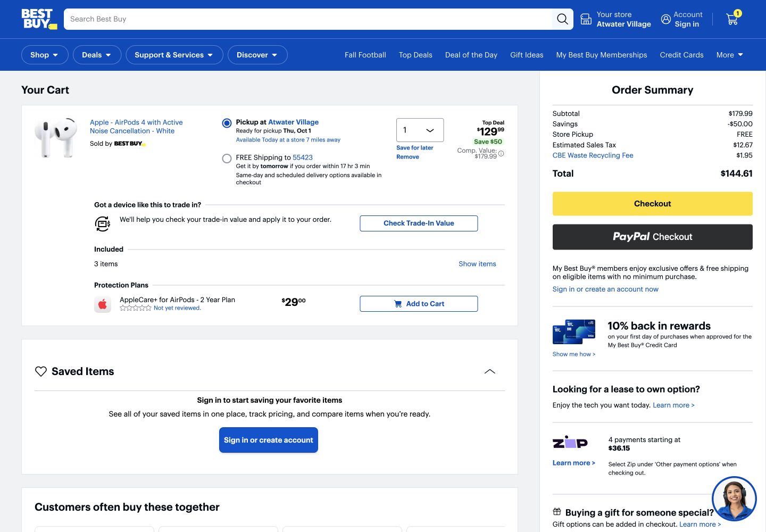Show included items
Viewport: 766px width, 532px height.
(477, 264)
